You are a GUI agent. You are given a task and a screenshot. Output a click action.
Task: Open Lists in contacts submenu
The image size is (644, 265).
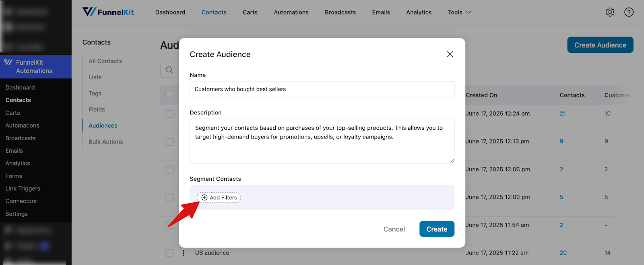(95, 77)
